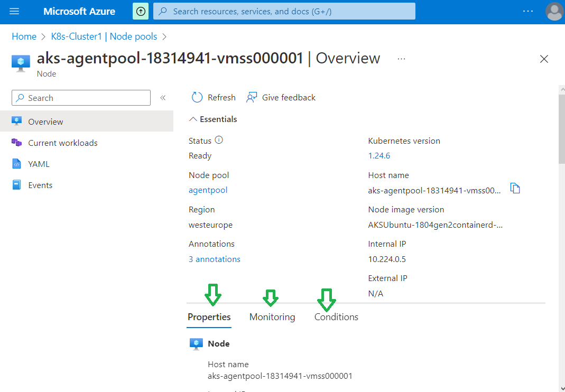Click the vertical scrollbar on the right
Viewport: 565px width, 392px height.
(562, 128)
